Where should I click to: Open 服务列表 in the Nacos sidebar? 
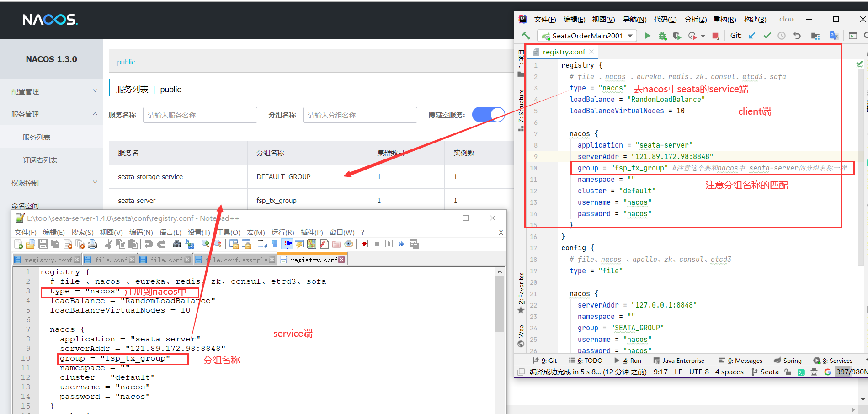pyautogui.click(x=37, y=137)
